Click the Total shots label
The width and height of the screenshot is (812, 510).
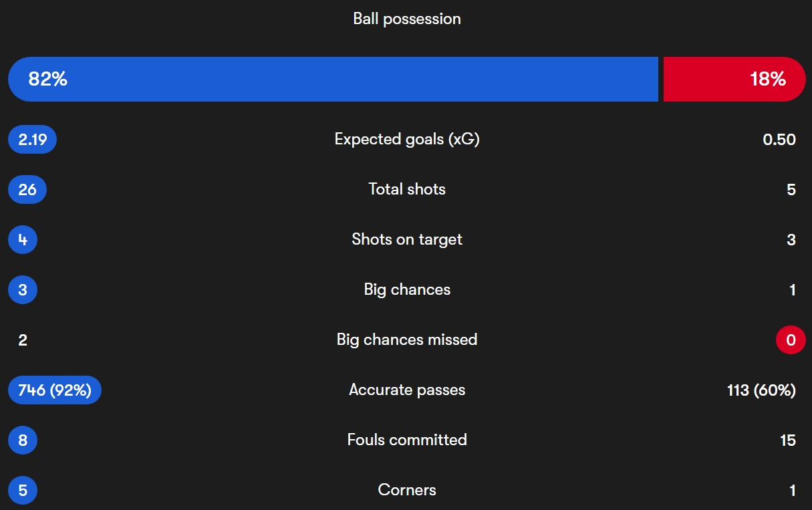(x=406, y=190)
